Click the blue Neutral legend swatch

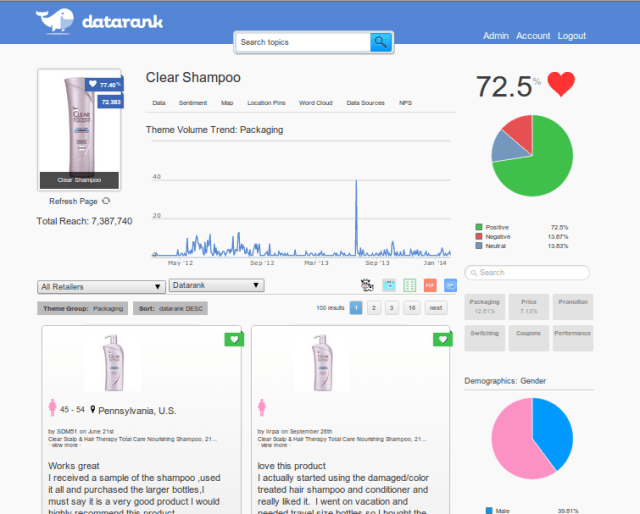pyautogui.click(x=479, y=246)
